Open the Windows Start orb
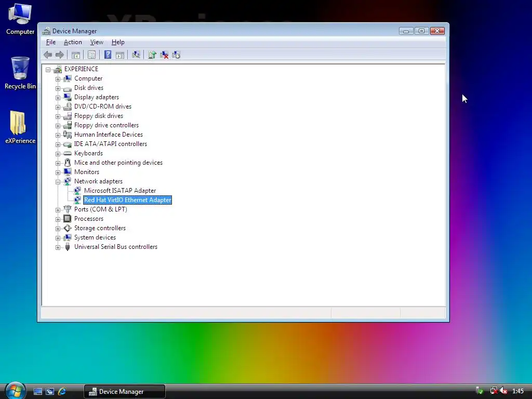The height and width of the screenshot is (399, 532). click(x=15, y=390)
